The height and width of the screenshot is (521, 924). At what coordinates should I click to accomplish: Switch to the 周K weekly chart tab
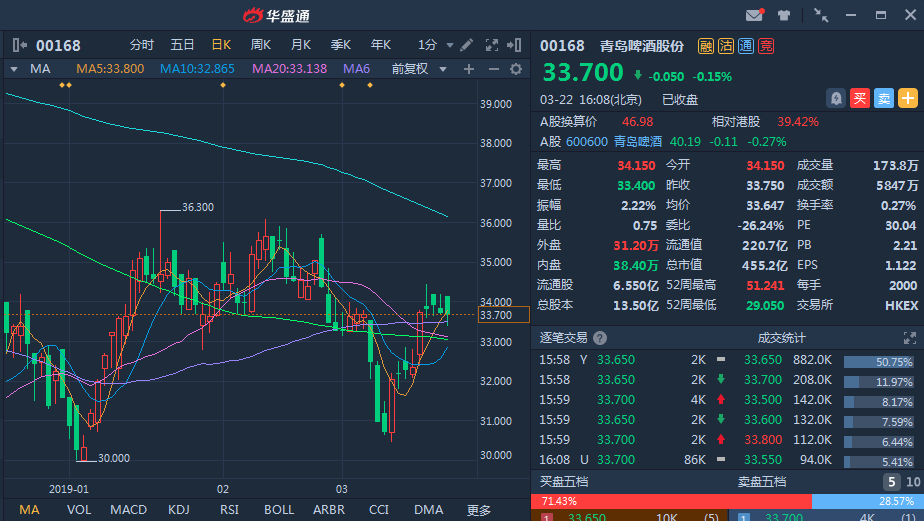point(261,45)
